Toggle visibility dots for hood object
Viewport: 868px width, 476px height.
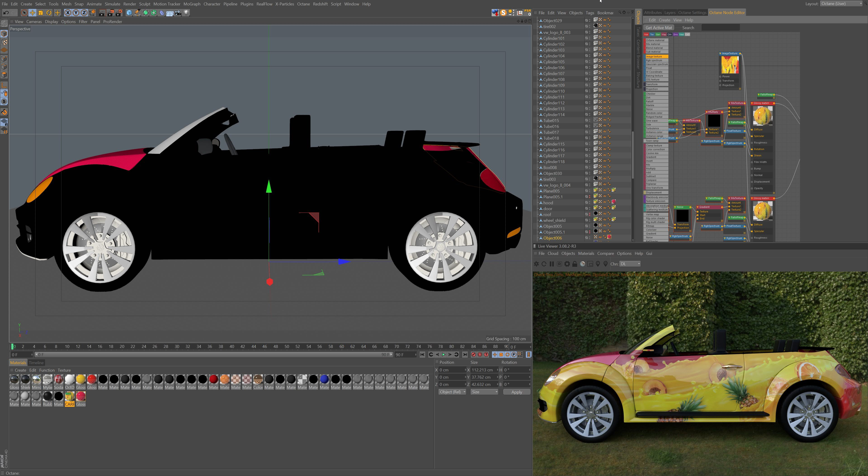point(589,202)
